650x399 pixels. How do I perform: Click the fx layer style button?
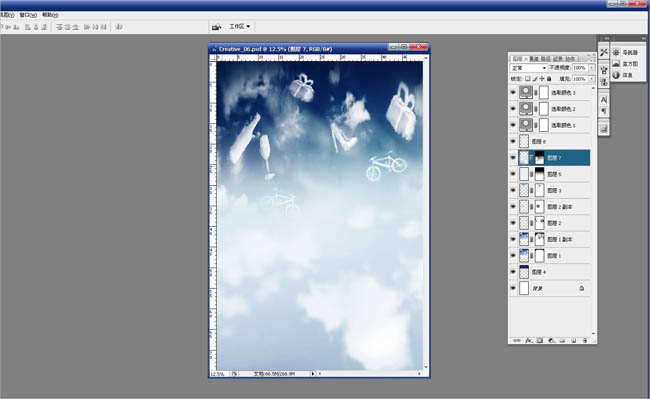529,341
